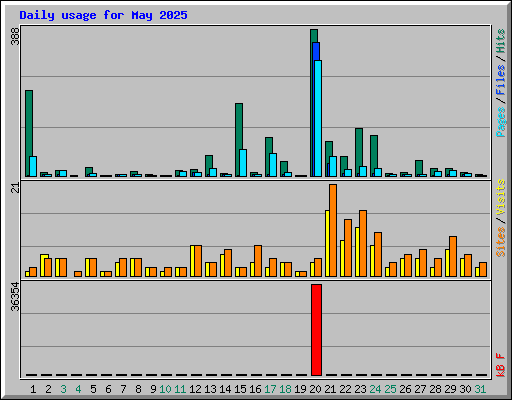Click green weekend day label 18
This screenshot has height=400, width=512.
pos(285,389)
